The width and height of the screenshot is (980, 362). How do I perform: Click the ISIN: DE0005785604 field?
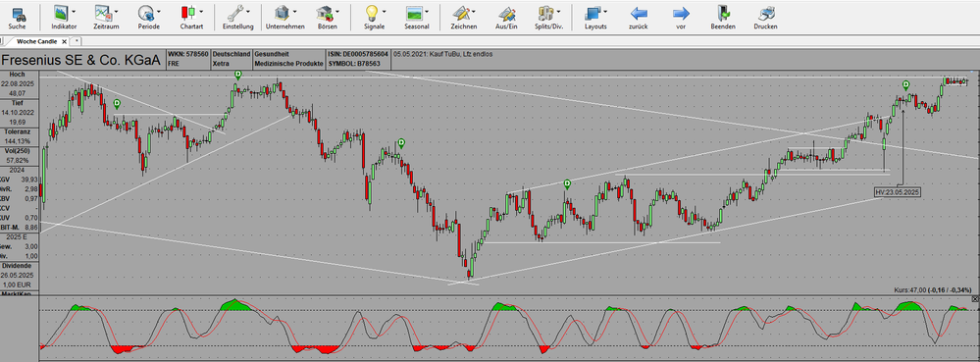(358, 54)
